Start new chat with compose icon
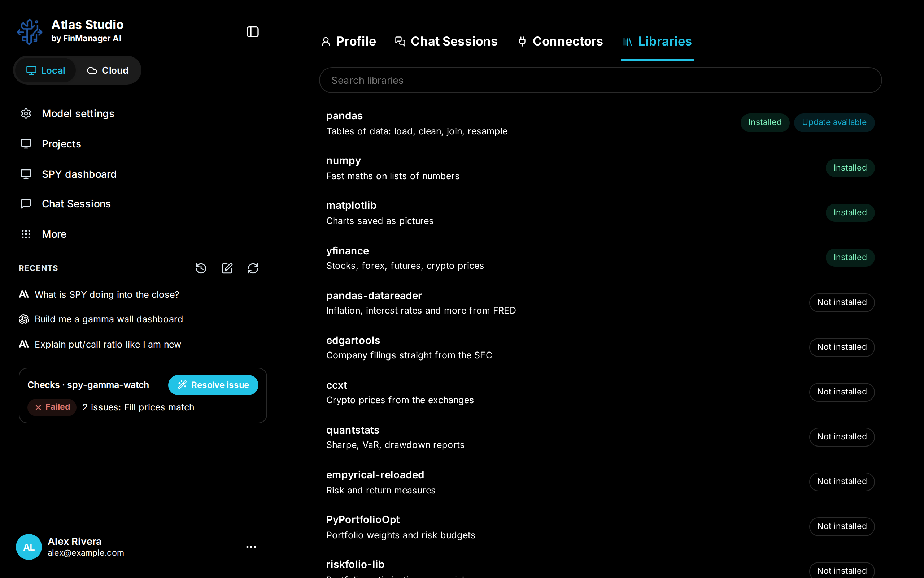Screen dimensions: 924x578 point(227,268)
